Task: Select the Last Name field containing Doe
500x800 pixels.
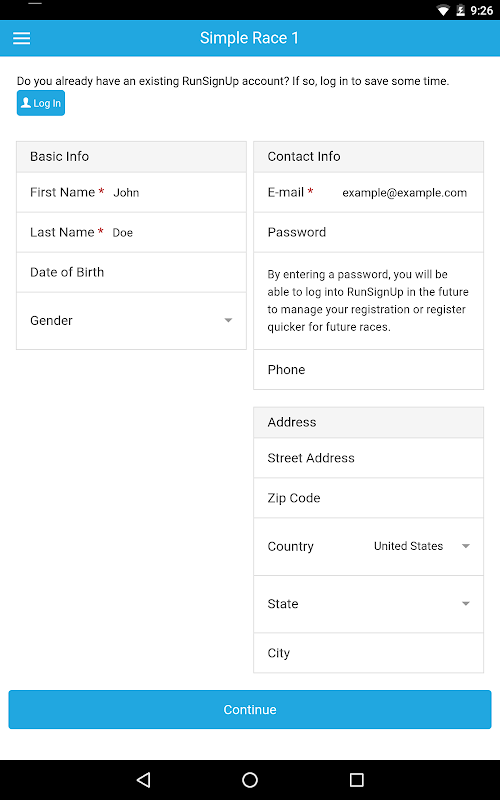Action: (x=131, y=232)
